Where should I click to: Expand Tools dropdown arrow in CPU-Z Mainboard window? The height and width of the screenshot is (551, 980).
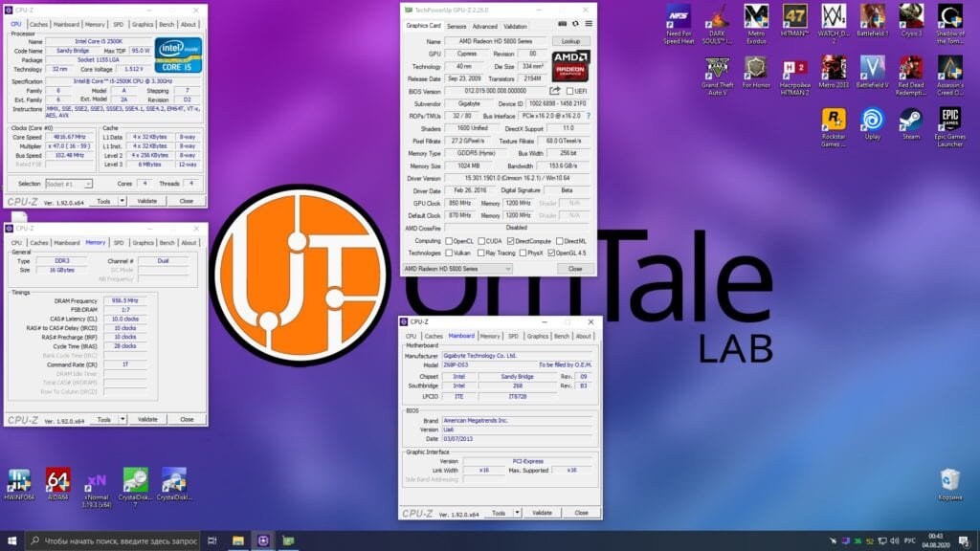coord(517,513)
